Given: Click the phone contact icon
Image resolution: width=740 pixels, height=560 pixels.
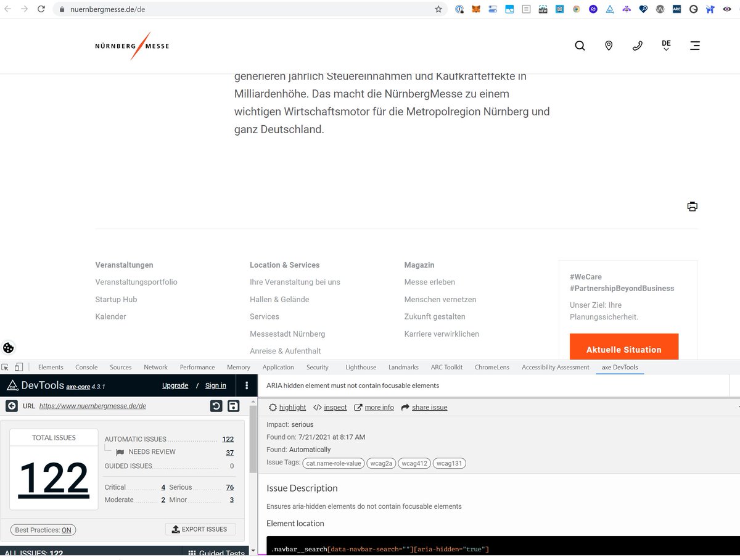Looking at the screenshot, I should pyautogui.click(x=637, y=46).
